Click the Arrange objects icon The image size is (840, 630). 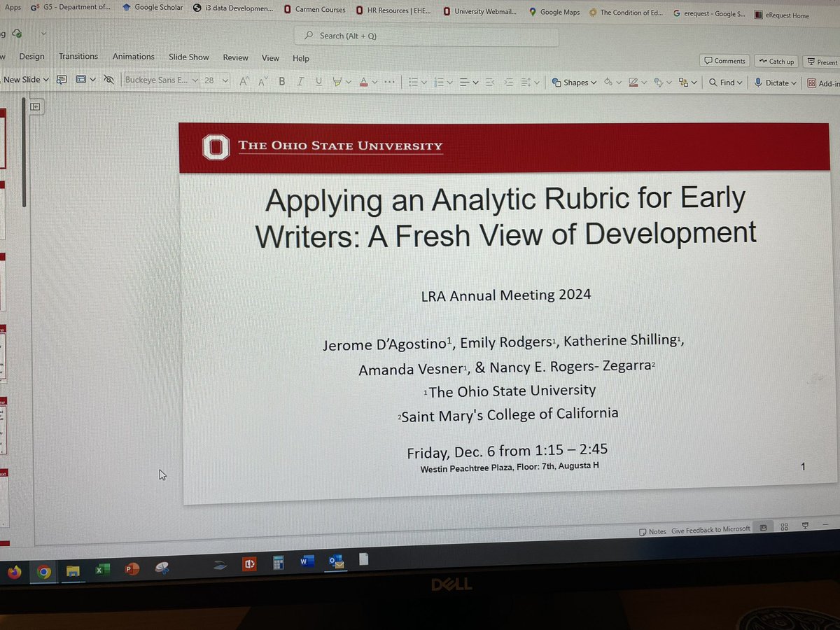point(682,82)
